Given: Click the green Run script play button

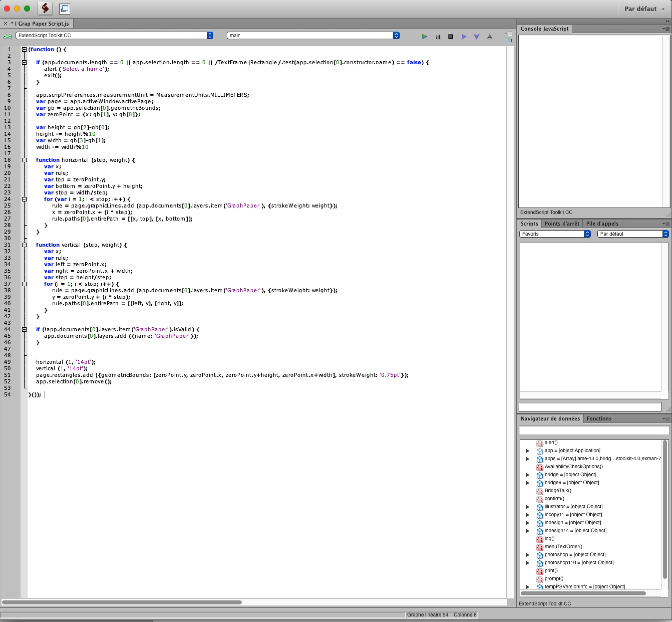Looking at the screenshot, I should click(x=424, y=36).
